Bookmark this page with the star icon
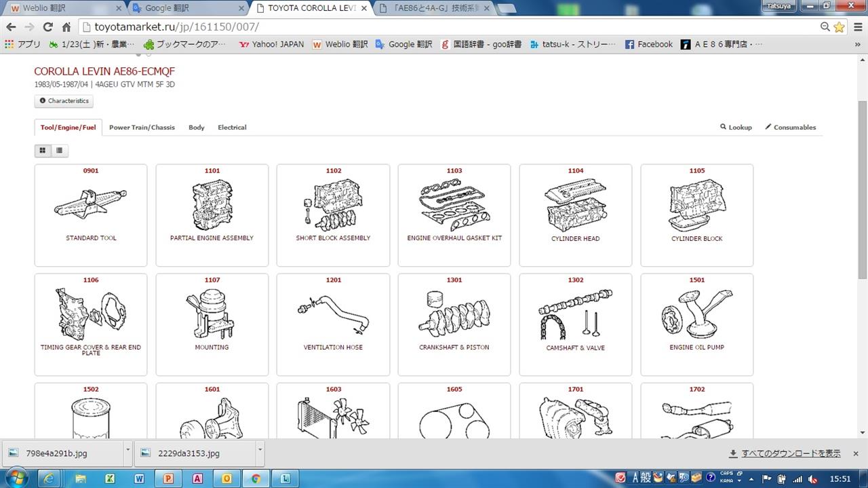Image resolution: width=868 pixels, height=488 pixels. (x=839, y=27)
